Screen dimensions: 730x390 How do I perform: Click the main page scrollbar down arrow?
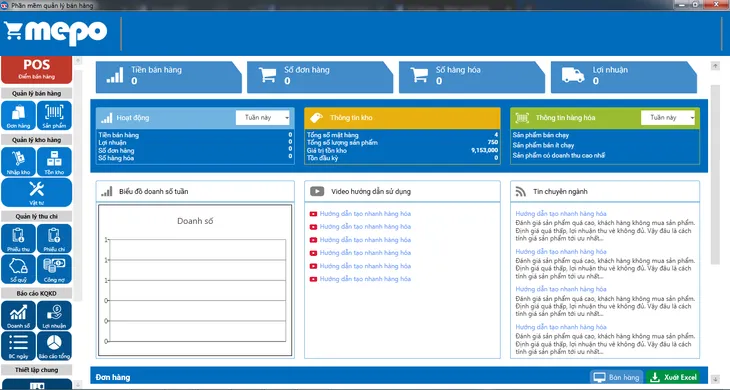[716, 379]
